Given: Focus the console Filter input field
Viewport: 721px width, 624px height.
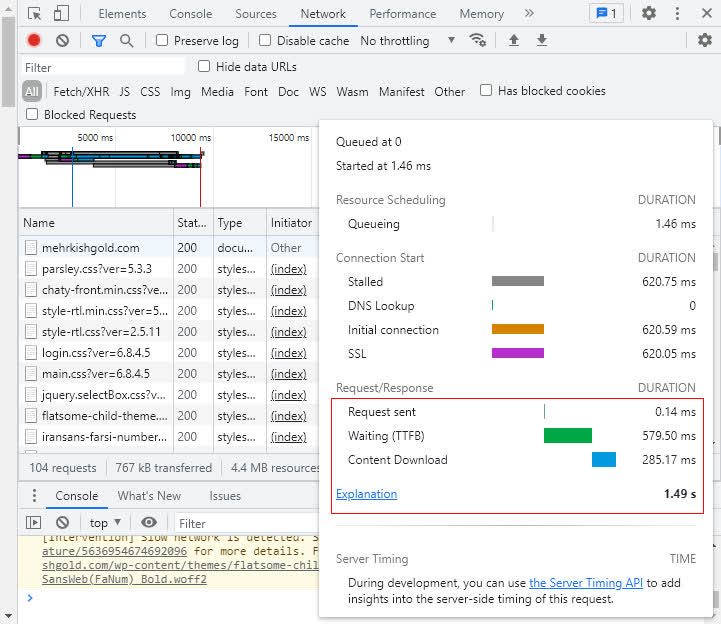Looking at the screenshot, I should point(246,523).
